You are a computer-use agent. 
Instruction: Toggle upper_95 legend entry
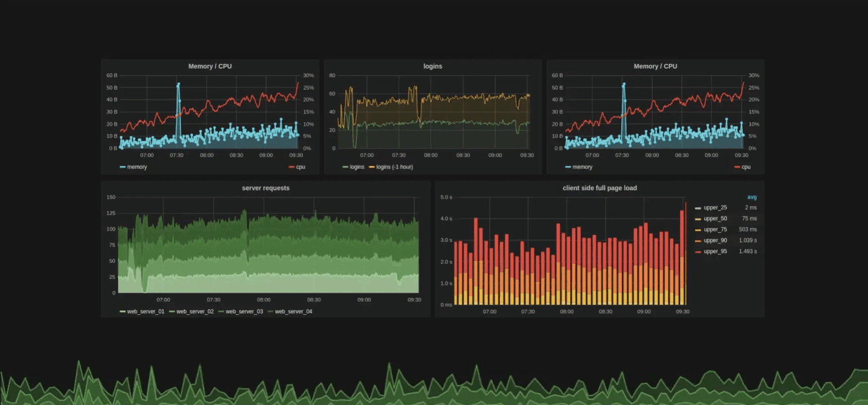(711, 251)
